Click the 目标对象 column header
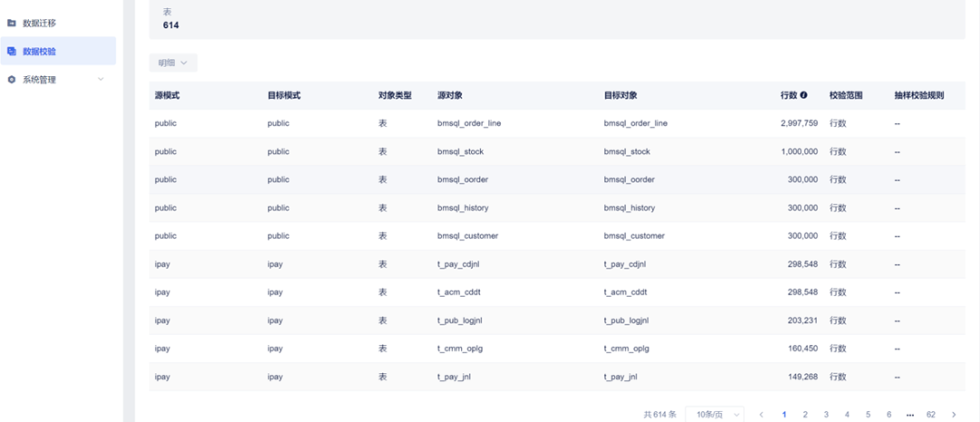This screenshot has width=980, height=422. coord(621,95)
